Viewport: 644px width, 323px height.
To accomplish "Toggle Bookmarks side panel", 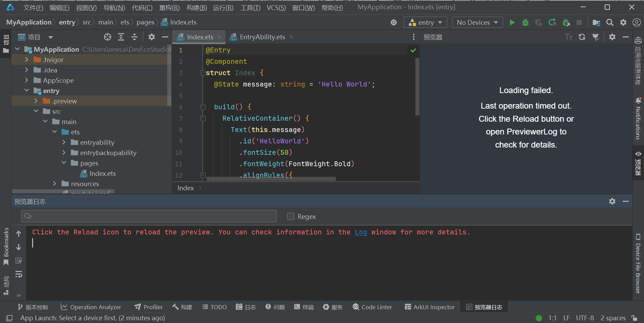I will (x=6, y=246).
